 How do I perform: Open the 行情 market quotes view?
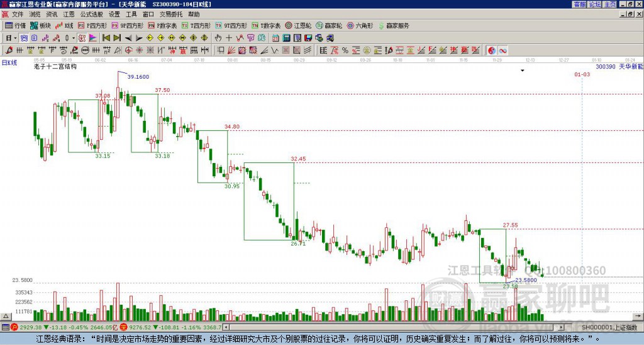15,25
